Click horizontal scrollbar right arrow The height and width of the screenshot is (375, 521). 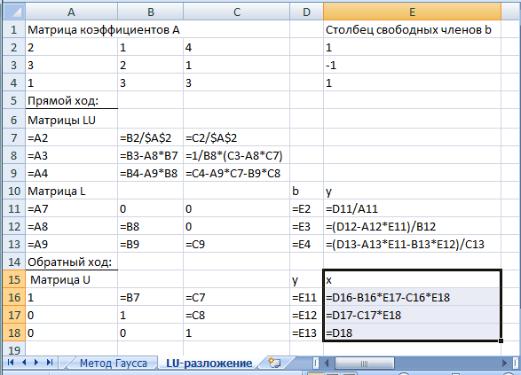point(505,363)
